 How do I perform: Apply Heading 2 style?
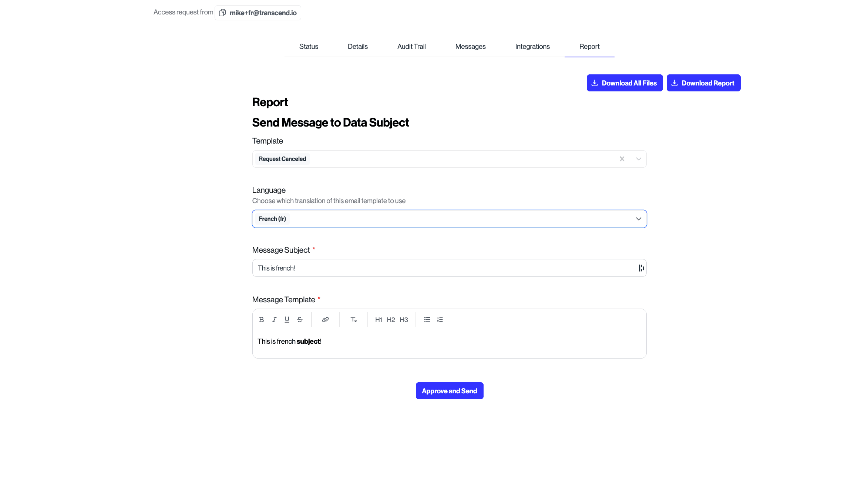pyautogui.click(x=391, y=320)
